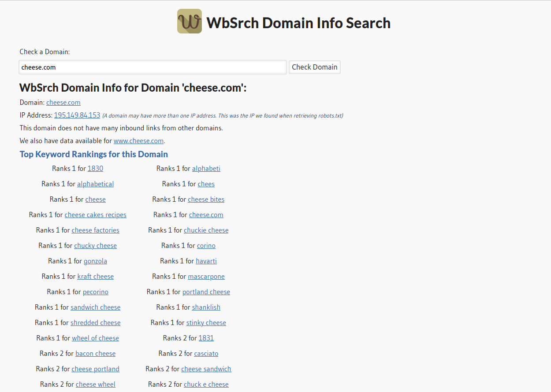Open the mascarpone ranking link
The image size is (551, 392).
click(x=206, y=276)
